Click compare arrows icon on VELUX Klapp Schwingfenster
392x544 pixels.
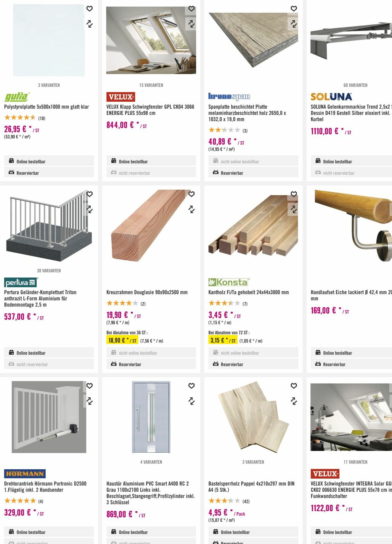click(191, 24)
